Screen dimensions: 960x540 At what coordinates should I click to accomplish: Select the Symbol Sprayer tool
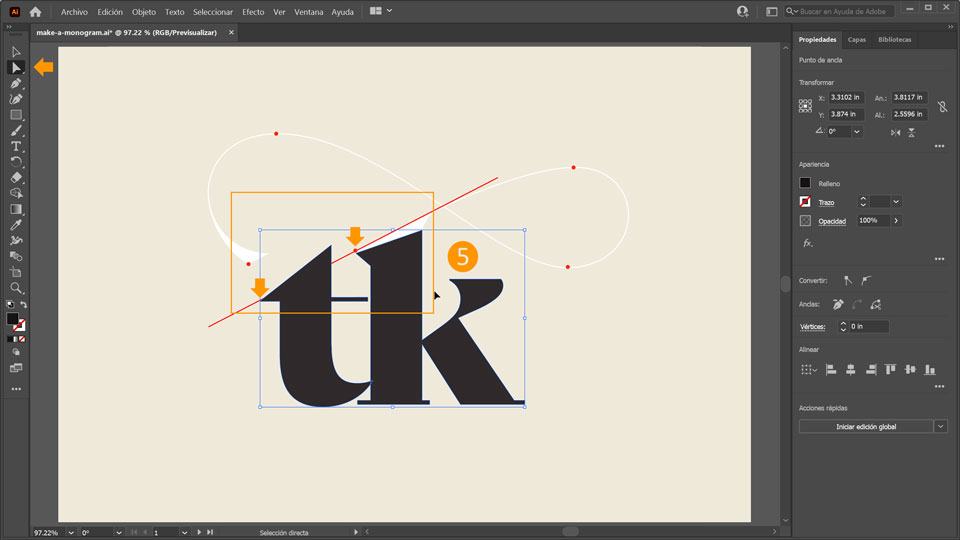tap(16, 241)
